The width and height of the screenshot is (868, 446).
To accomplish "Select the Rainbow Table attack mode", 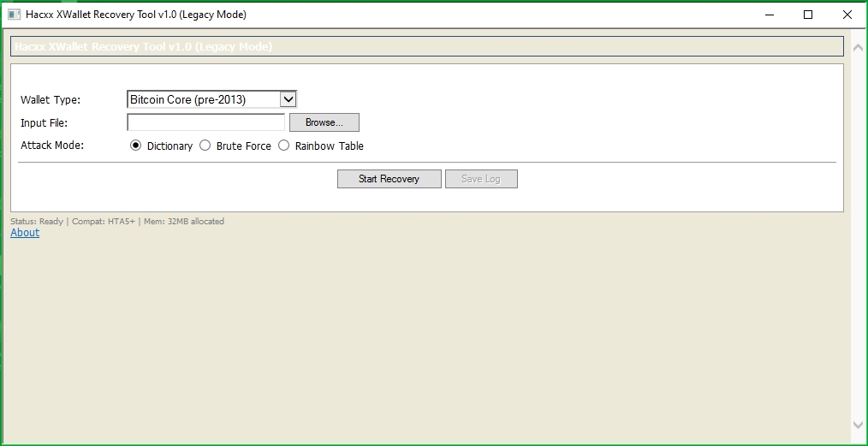I will pyautogui.click(x=283, y=146).
